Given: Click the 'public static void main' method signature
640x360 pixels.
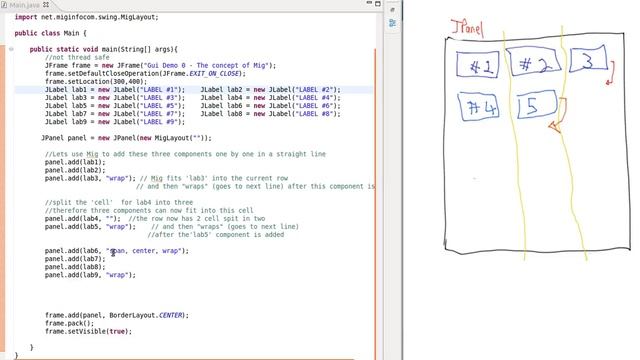Looking at the screenshot, I should tap(104, 49).
